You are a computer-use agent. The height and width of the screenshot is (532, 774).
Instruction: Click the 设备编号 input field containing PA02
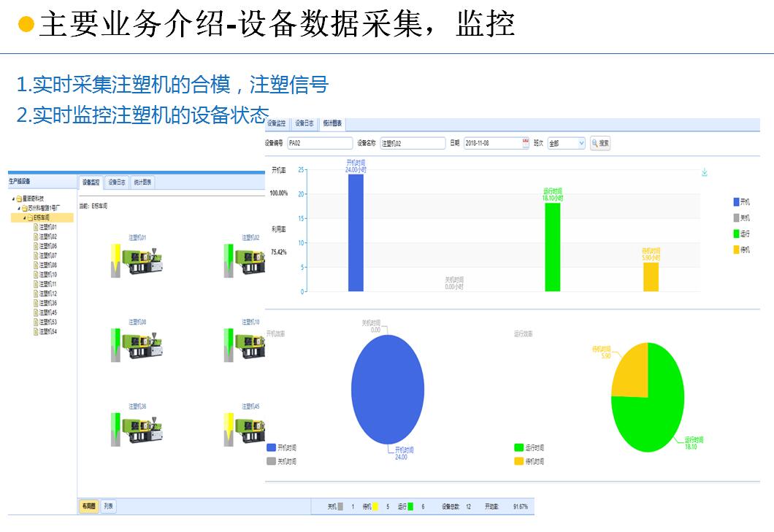pos(319,144)
